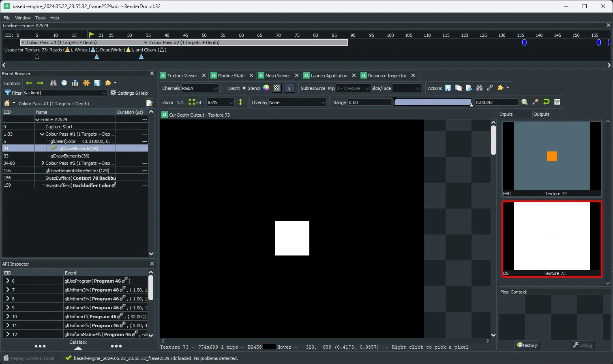Open the Window menu
This screenshot has width=613, height=364.
(23, 18)
